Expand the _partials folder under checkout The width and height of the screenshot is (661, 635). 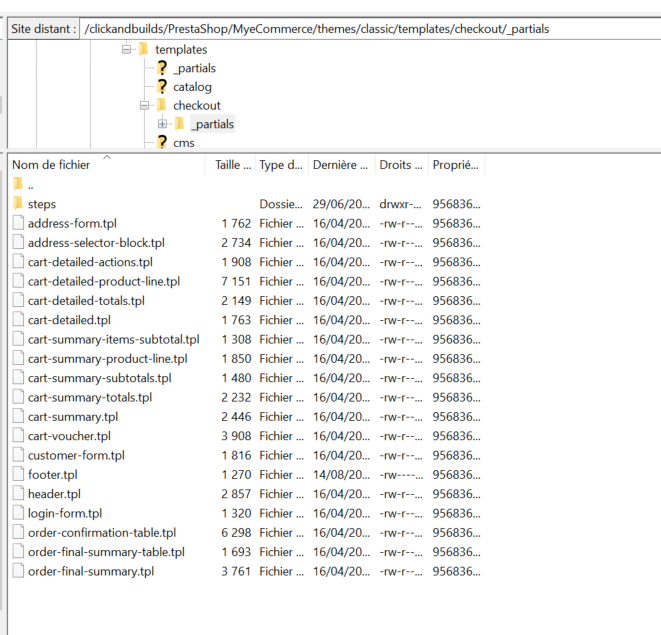(x=162, y=124)
